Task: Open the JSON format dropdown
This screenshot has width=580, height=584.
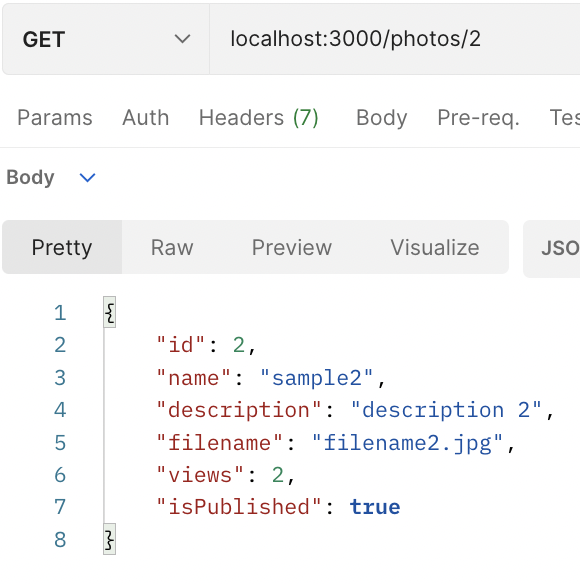Action: (x=552, y=248)
